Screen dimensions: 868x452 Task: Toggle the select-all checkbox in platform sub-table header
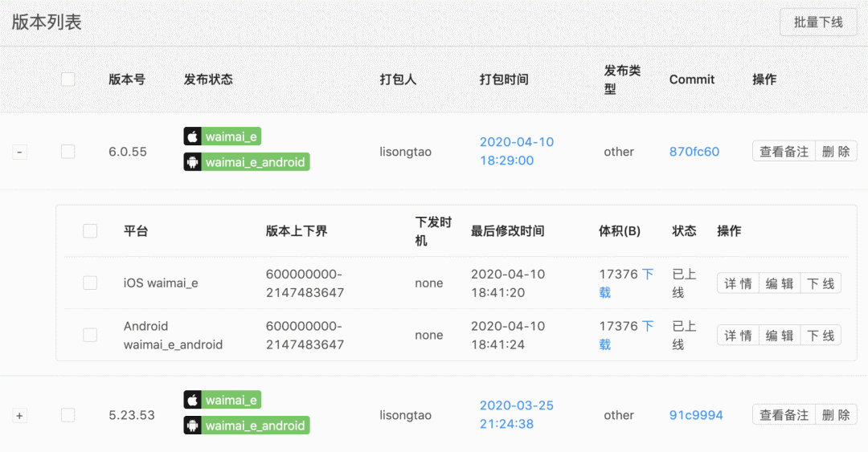pos(90,230)
